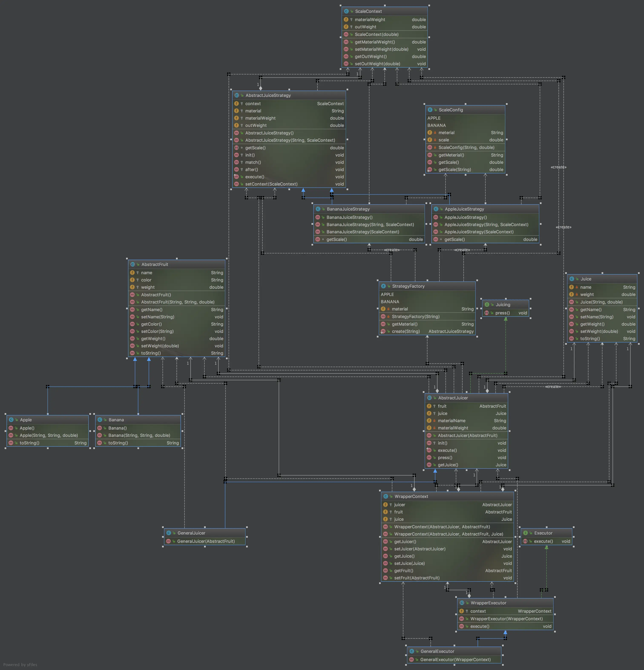Click the Executor interface icon
Screen dimensions: 644x670
[x=525, y=533]
